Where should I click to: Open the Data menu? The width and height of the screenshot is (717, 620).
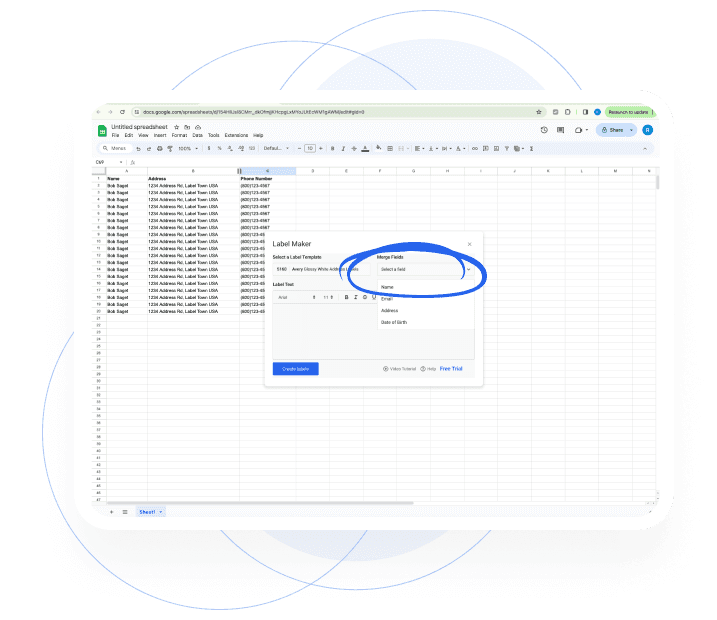click(x=198, y=135)
